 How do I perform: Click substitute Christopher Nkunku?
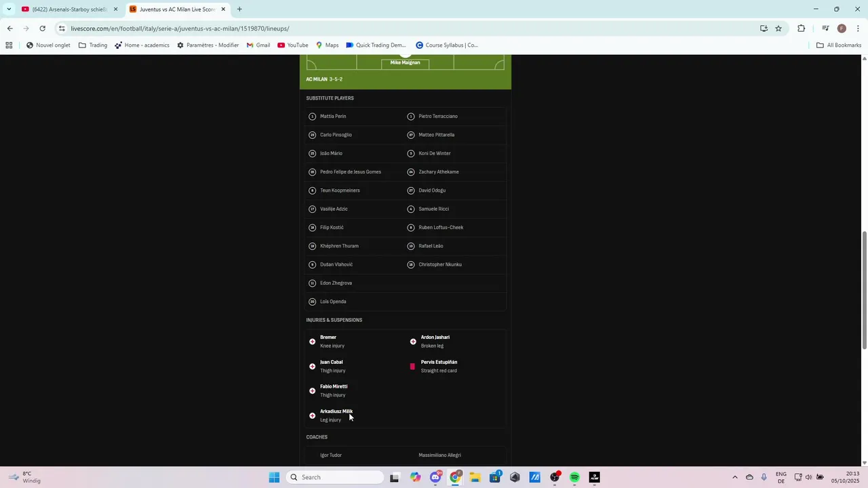point(440,264)
